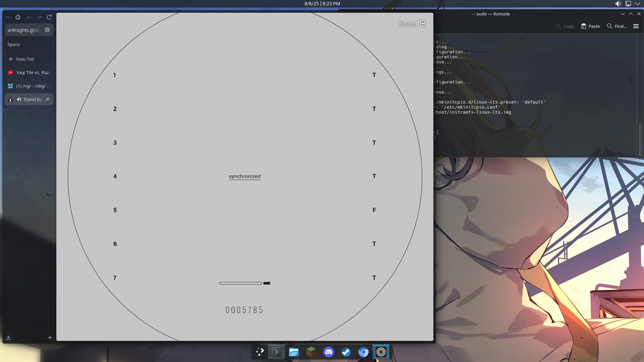
Task: Open Discord from the dock
Action: [x=329, y=352]
